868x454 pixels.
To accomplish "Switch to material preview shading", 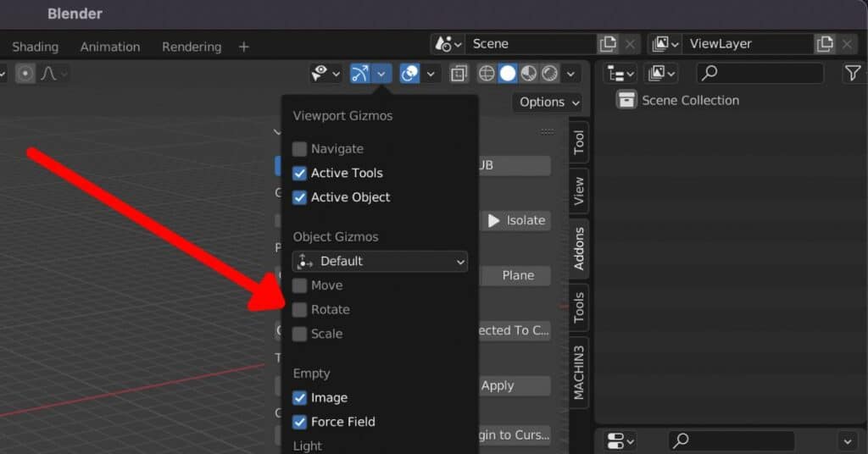I will point(529,74).
